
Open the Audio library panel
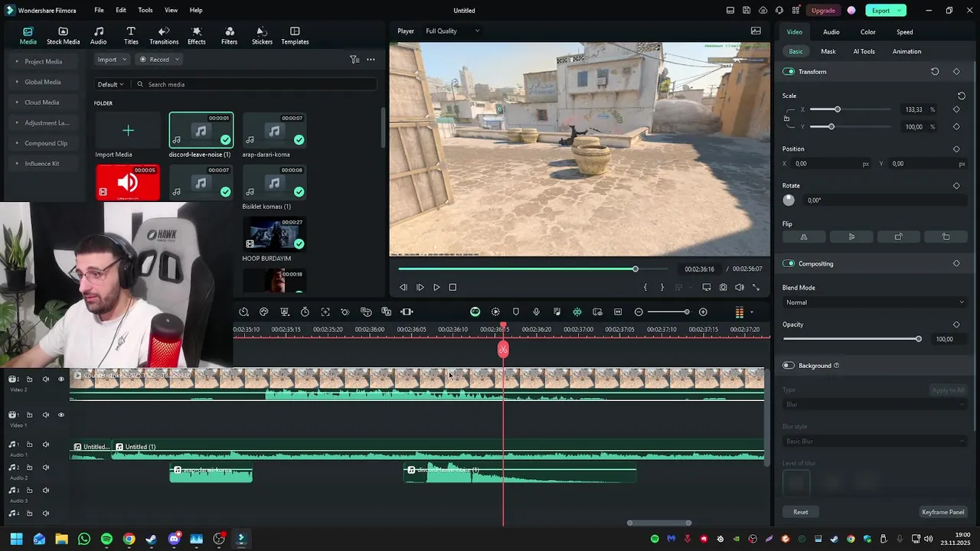[x=98, y=36]
